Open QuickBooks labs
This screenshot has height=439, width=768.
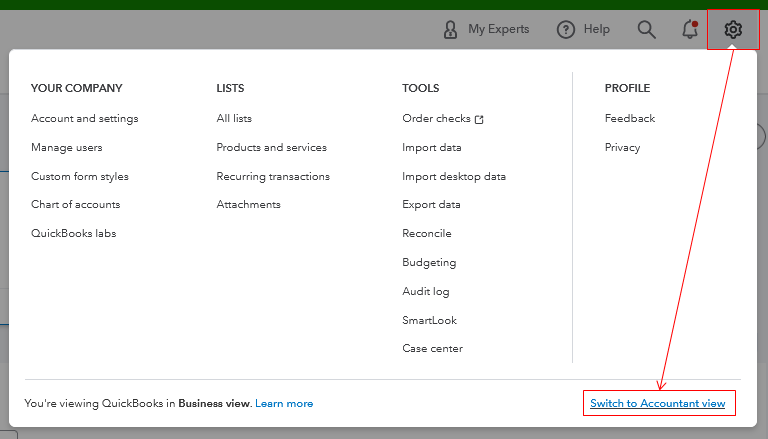[x=74, y=234]
